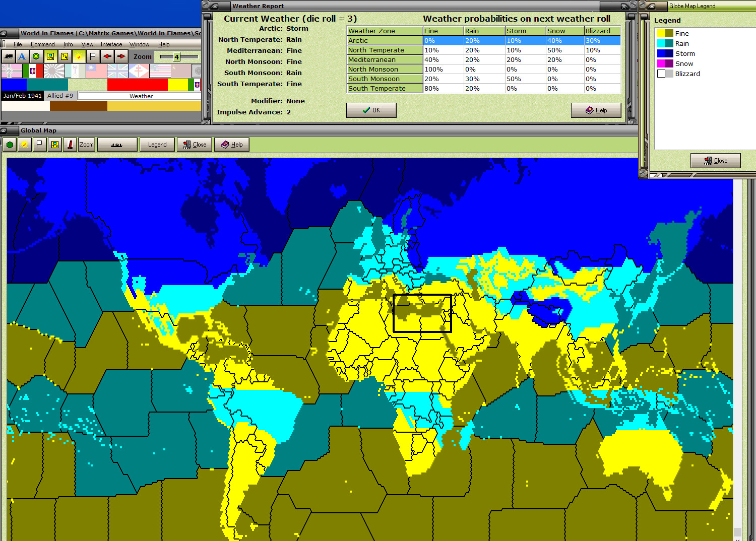Click the blue letter A toolbar icon

pos(22,56)
